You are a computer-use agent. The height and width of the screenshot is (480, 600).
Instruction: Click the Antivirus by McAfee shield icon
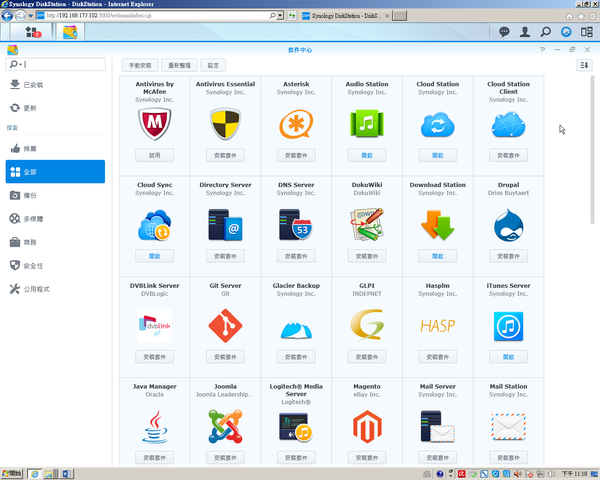point(155,124)
